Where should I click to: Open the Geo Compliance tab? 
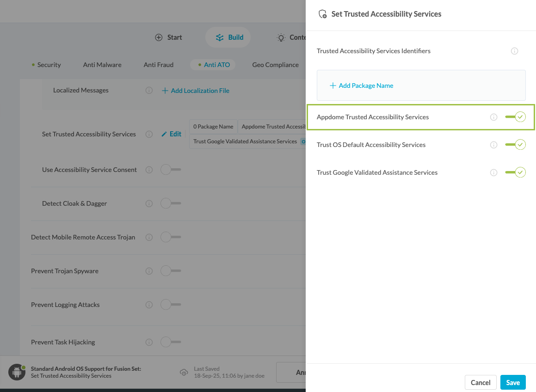[275, 65]
